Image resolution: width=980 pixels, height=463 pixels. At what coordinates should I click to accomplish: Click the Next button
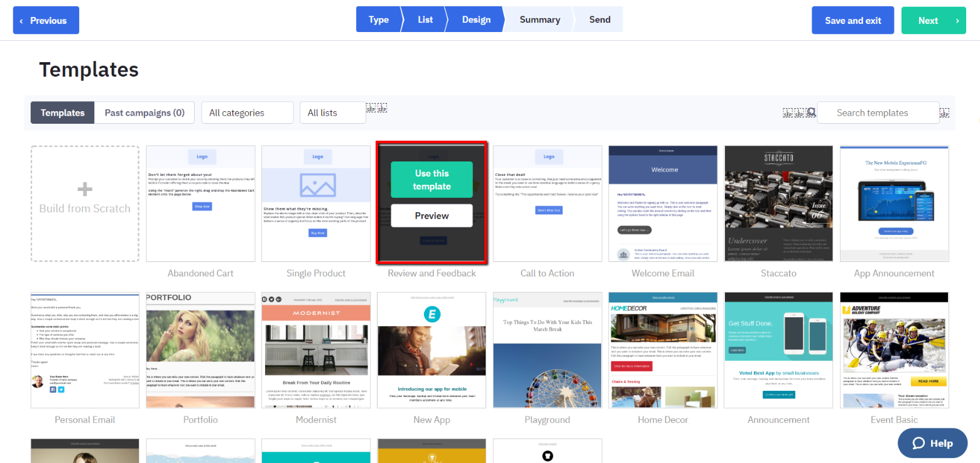(x=933, y=19)
